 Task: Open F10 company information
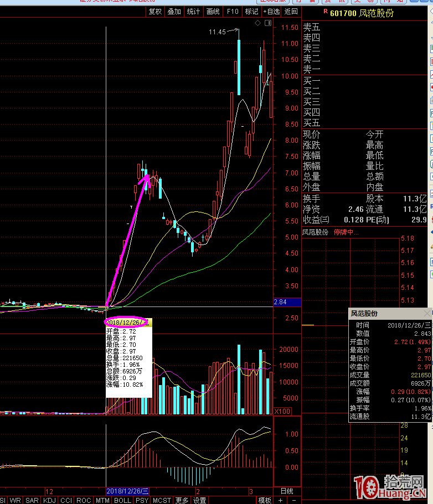point(233,12)
